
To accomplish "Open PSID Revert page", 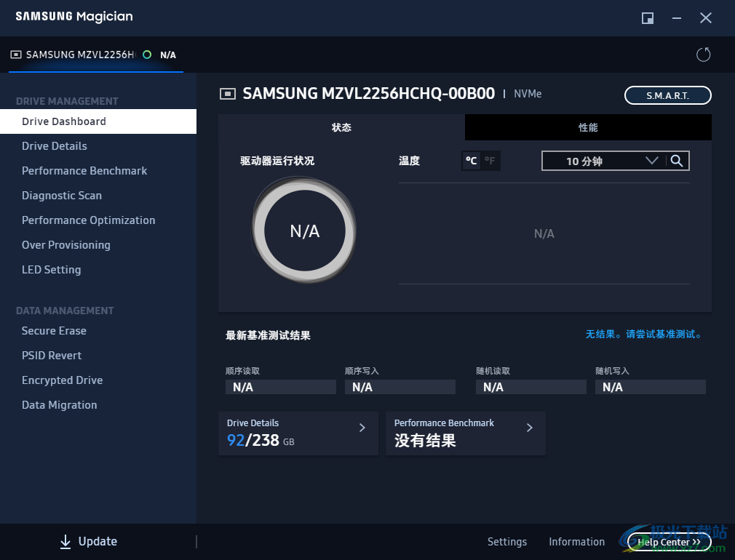I will (98, 356).
